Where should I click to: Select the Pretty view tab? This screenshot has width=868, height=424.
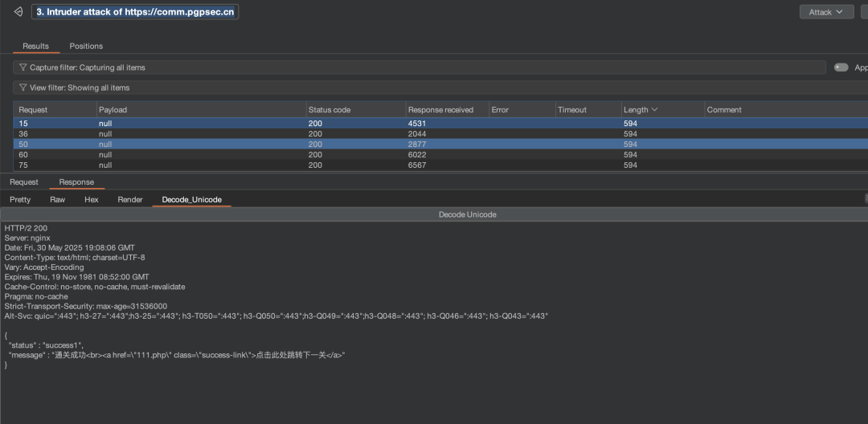point(20,200)
